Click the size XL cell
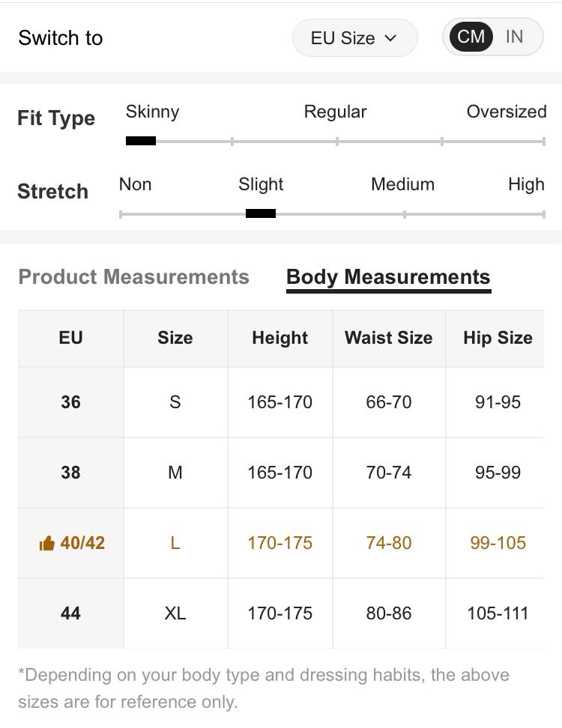Screen dimensions: 562x728 pos(175,613)
